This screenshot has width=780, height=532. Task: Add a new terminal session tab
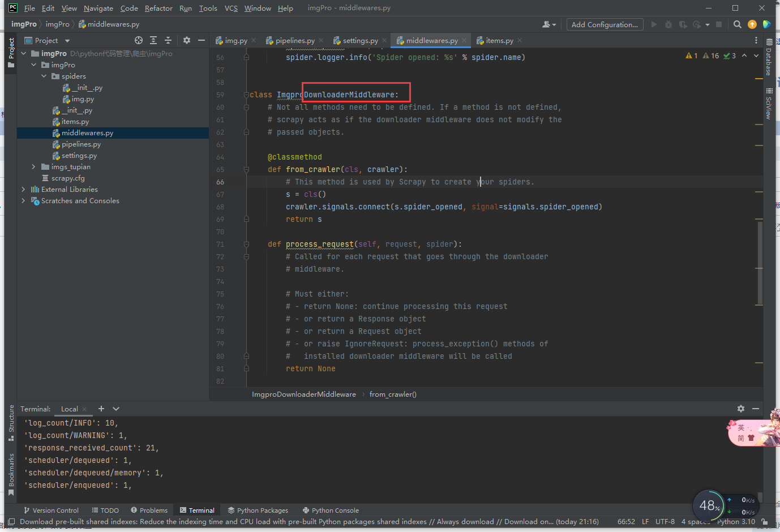tap(101, 409)
